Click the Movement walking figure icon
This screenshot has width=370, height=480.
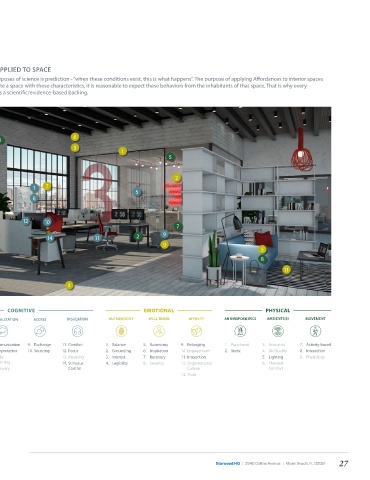pos(315,331)
